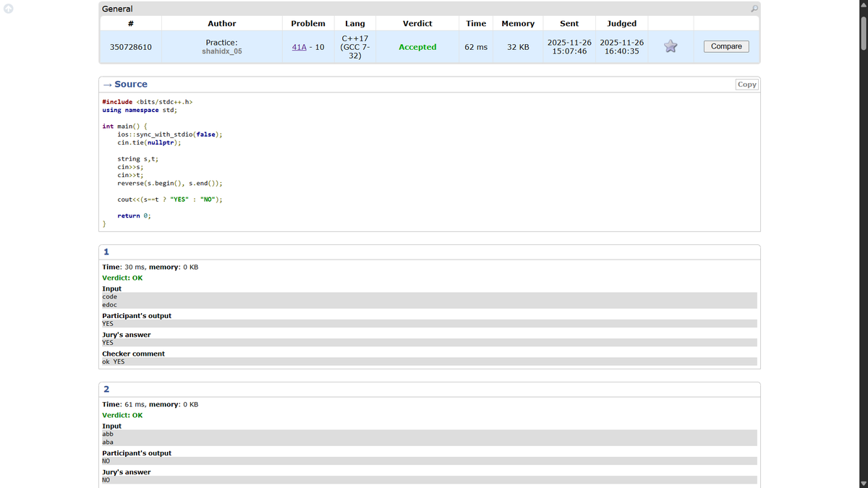Click test 2 input 'abb'
This screenshot has height=488, width=868.
108,434
